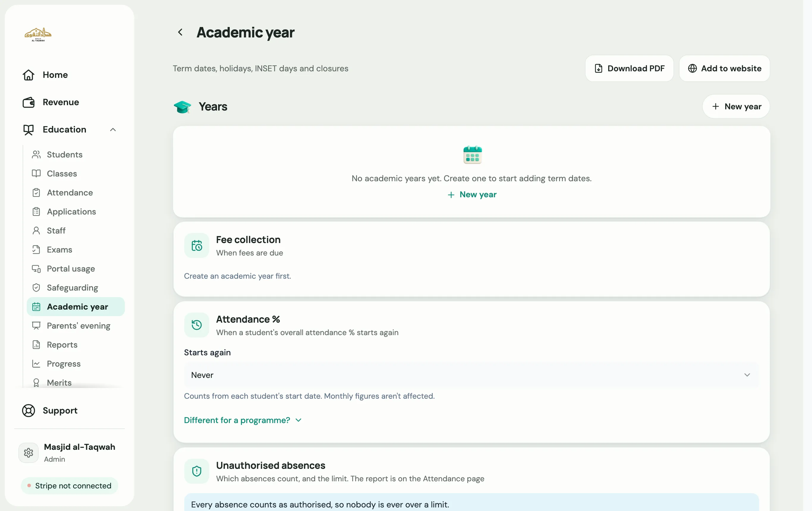Click the New year button beside Years

pos(736,107)
